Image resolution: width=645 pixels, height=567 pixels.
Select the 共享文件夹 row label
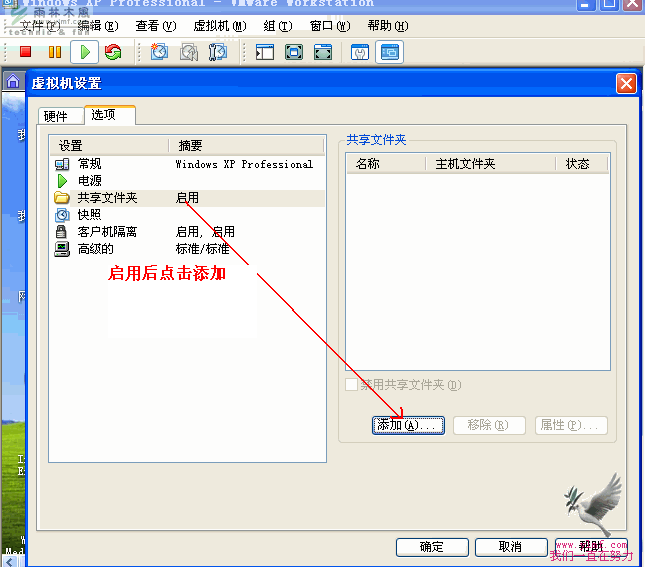click(107, 198)
